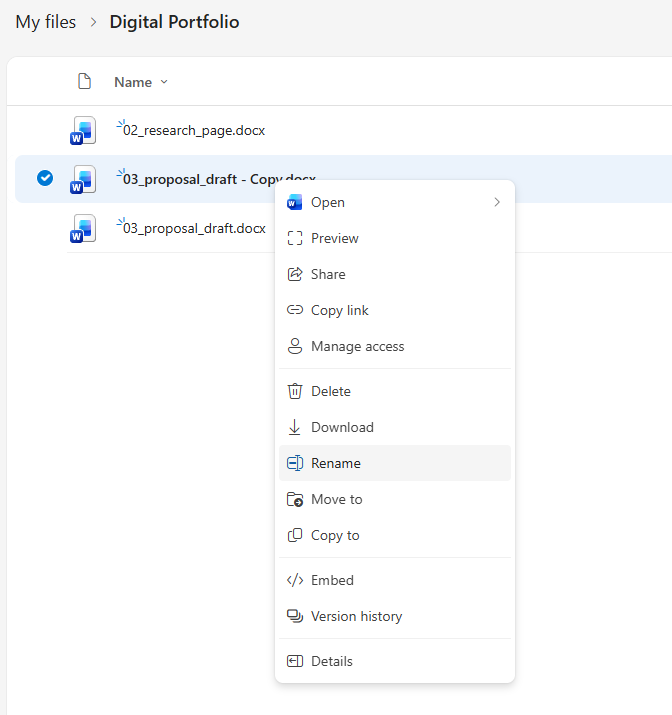Image resolution: width=672 pixels, height=715 pixels.
Task: Expand the Open submenu arrow
Action: pyautogui.click(x=497, y=202)
